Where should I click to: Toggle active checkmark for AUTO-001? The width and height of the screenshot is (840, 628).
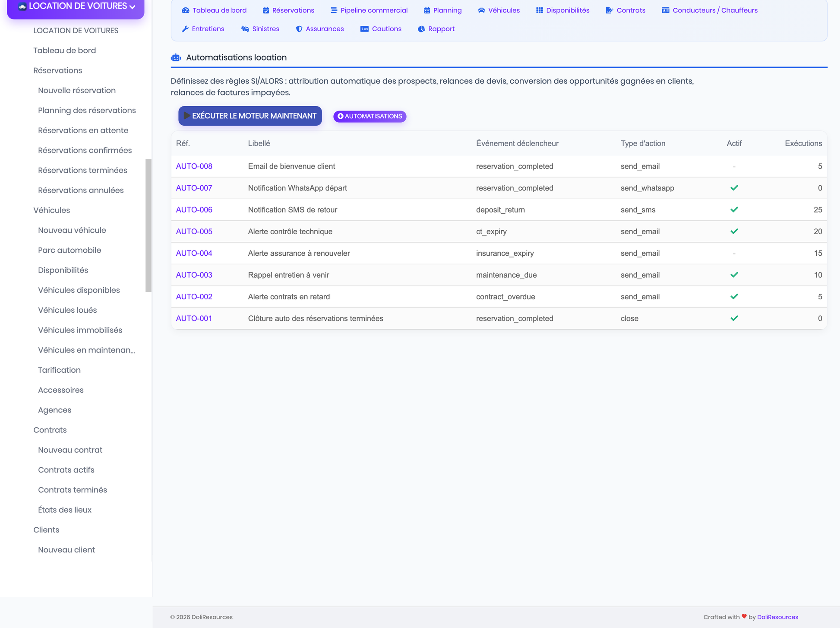(x=734, y=318)
